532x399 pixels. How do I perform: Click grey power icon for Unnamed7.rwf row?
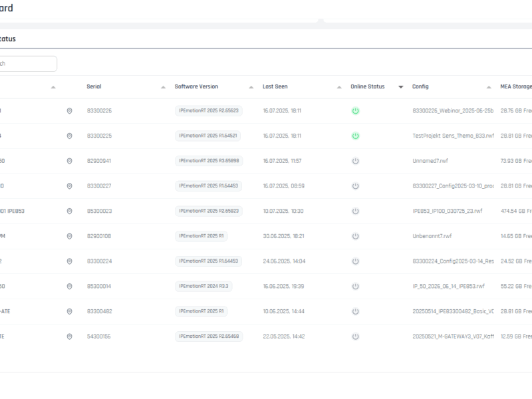tap(355, 161)
